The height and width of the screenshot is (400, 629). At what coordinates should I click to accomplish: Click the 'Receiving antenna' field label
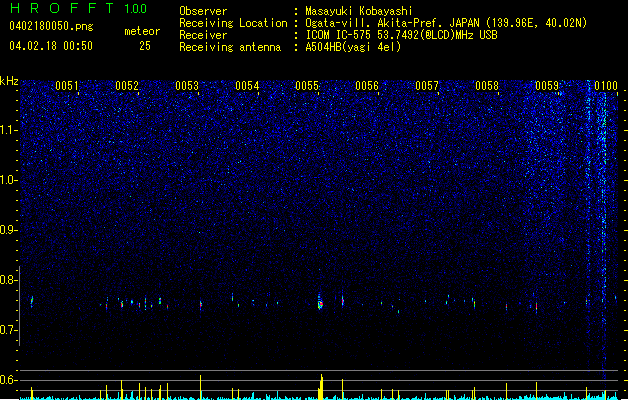230,47
